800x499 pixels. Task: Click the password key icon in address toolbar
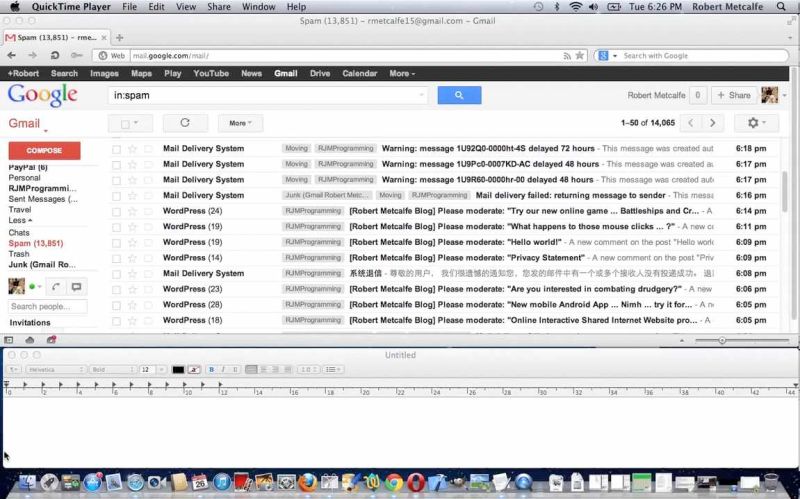point(77,55)
